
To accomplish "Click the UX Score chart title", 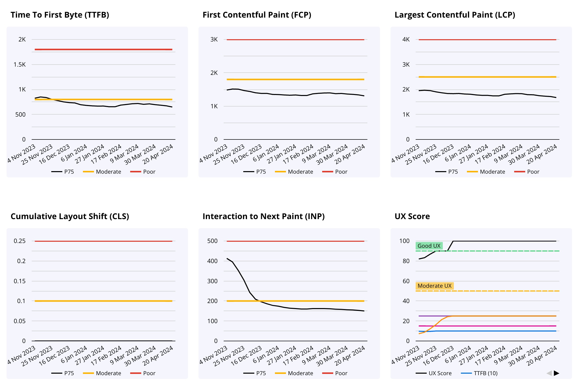I will [412, 216].
